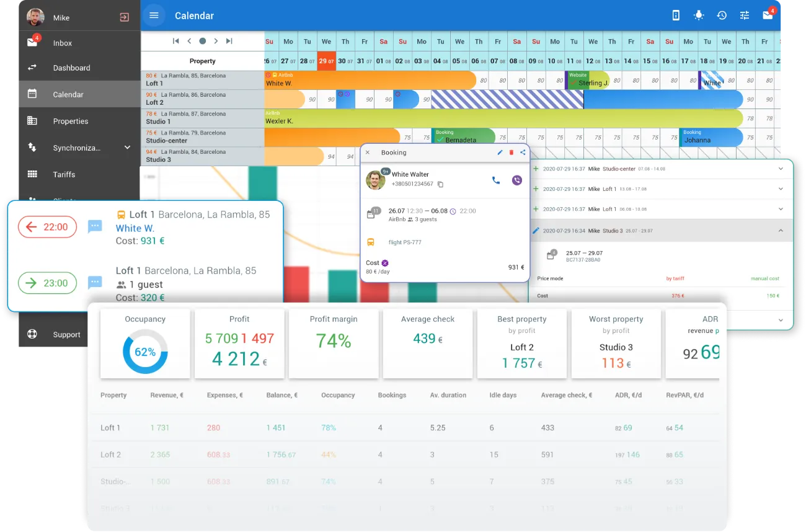Click the logout icon beside Mike
Screen dimensions: 806x532
(125, 17)
